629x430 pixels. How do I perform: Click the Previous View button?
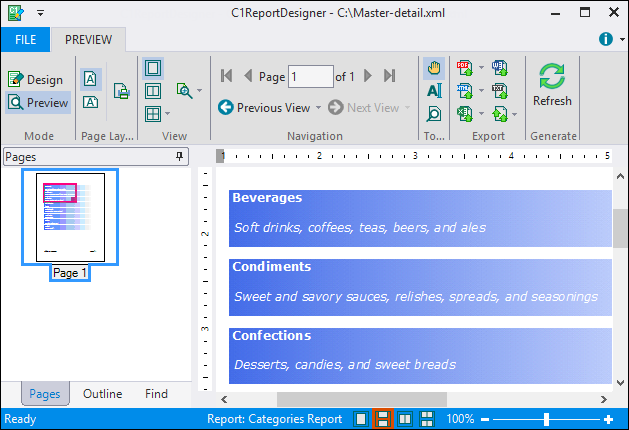pyautogui.click(x=264, y=108)
